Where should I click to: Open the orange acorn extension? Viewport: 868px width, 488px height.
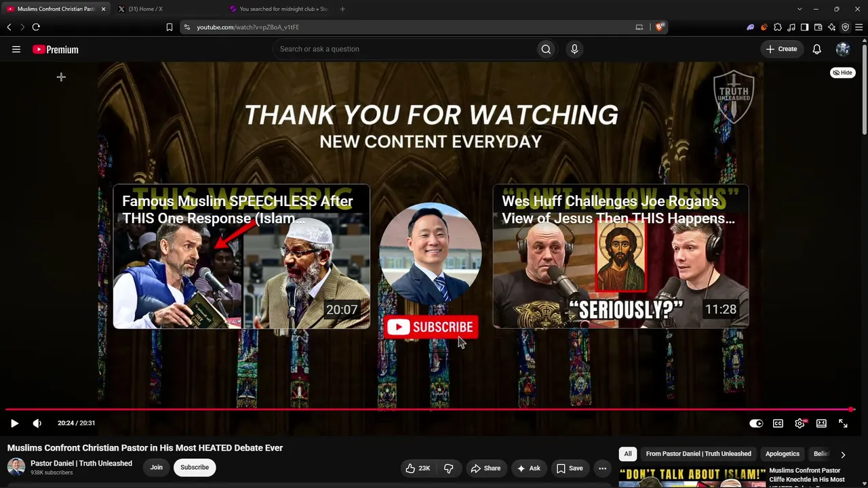tap(764, 27)
